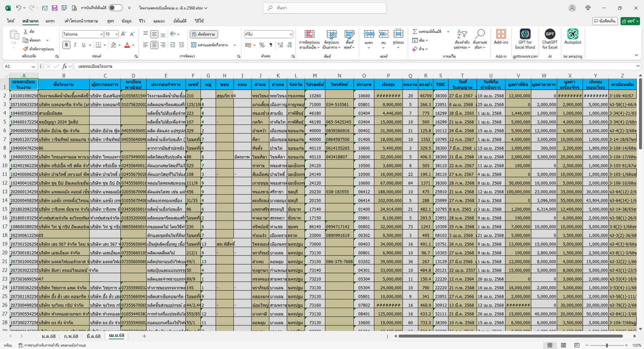Click the Decrease Font Size icon

(x=132, y=34)
